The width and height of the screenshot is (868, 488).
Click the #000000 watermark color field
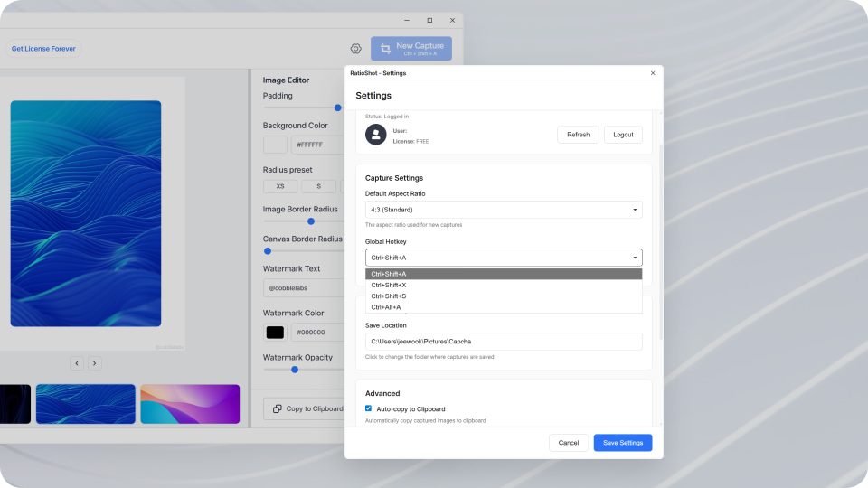point(317,332)
